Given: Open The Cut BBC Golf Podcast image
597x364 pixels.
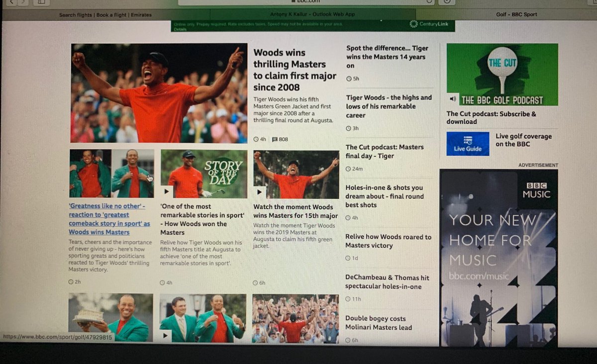Looking at the screenshot, I should (x=502, y=75).
